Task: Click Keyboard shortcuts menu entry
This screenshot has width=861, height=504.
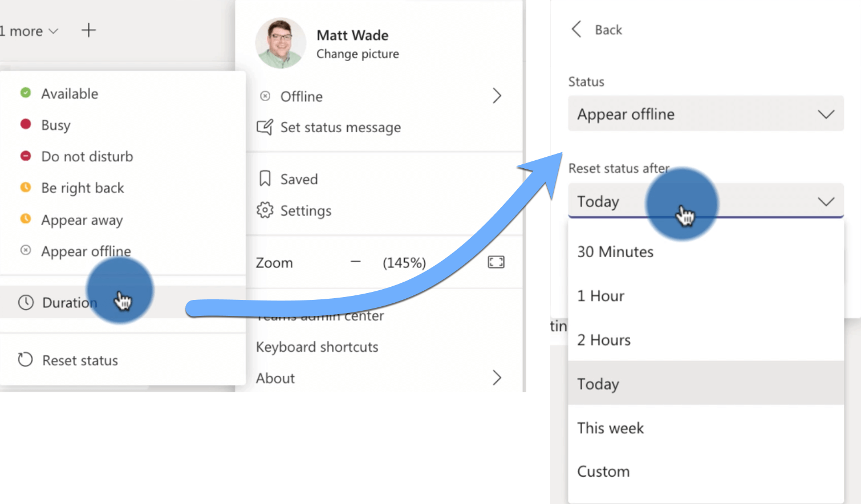Action: pos(317,347)
